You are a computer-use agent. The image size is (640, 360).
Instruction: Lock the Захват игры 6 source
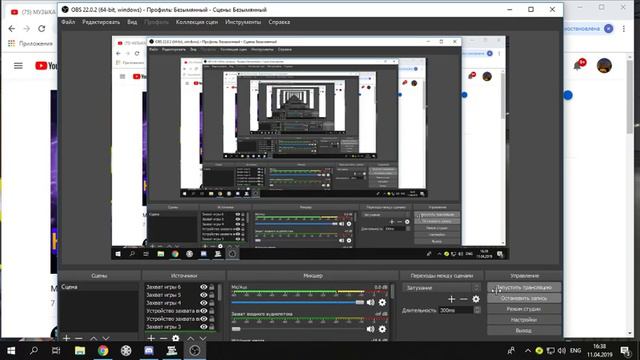(212, 287)
